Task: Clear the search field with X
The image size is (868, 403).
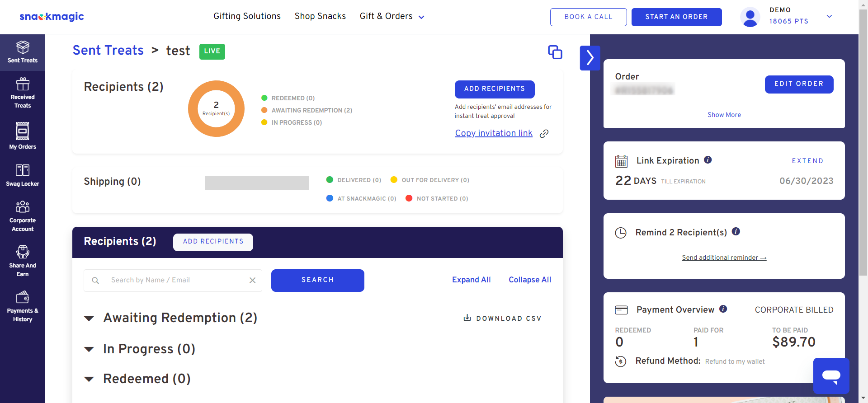Action: (x=253, y=281)
